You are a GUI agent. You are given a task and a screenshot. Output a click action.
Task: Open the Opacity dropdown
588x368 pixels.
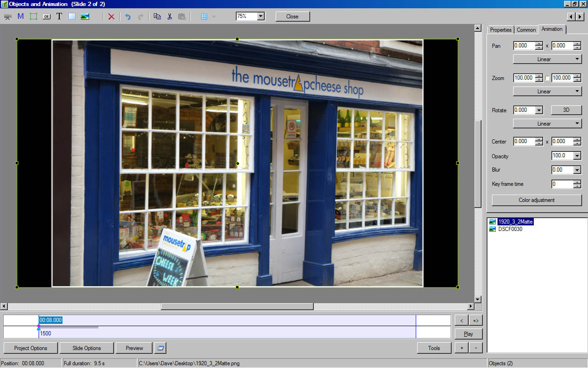pos(577,156)
